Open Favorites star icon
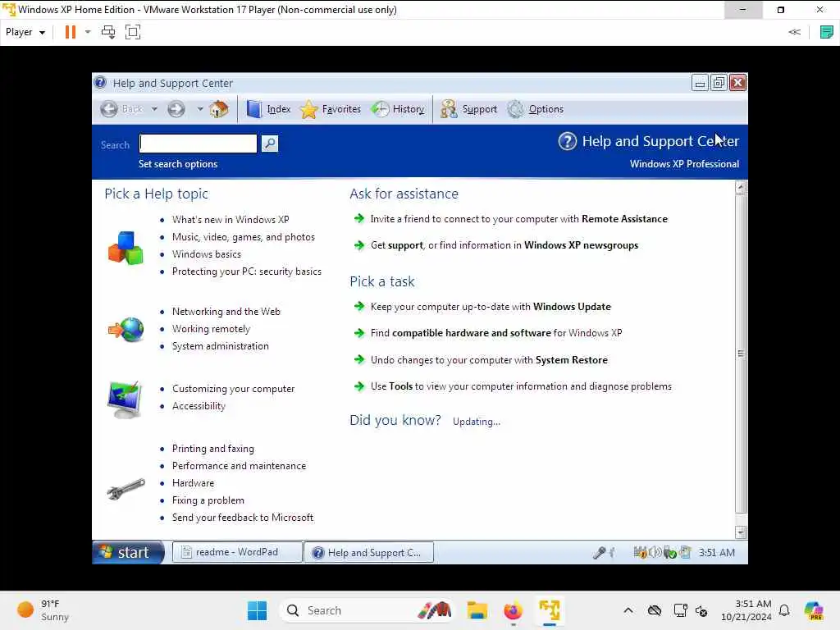 (x=309, y=109)
